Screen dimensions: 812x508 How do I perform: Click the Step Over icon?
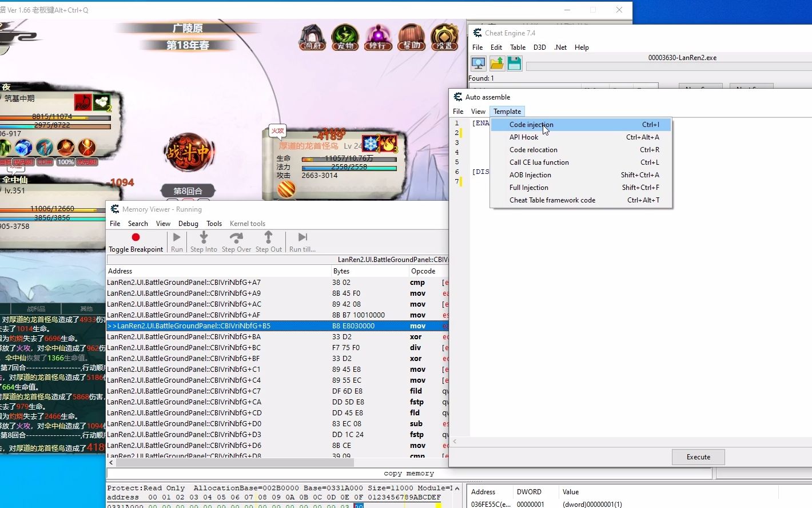click(236, 237)
